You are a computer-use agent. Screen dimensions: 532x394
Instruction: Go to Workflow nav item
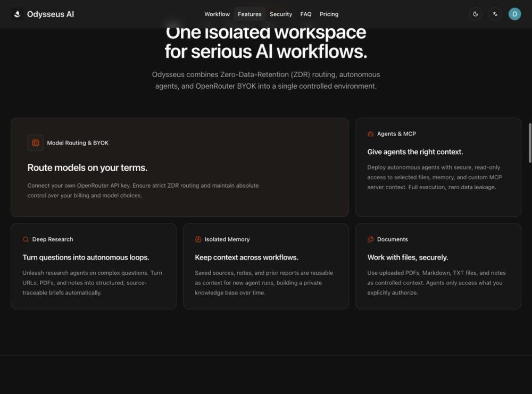pos(217,14)
